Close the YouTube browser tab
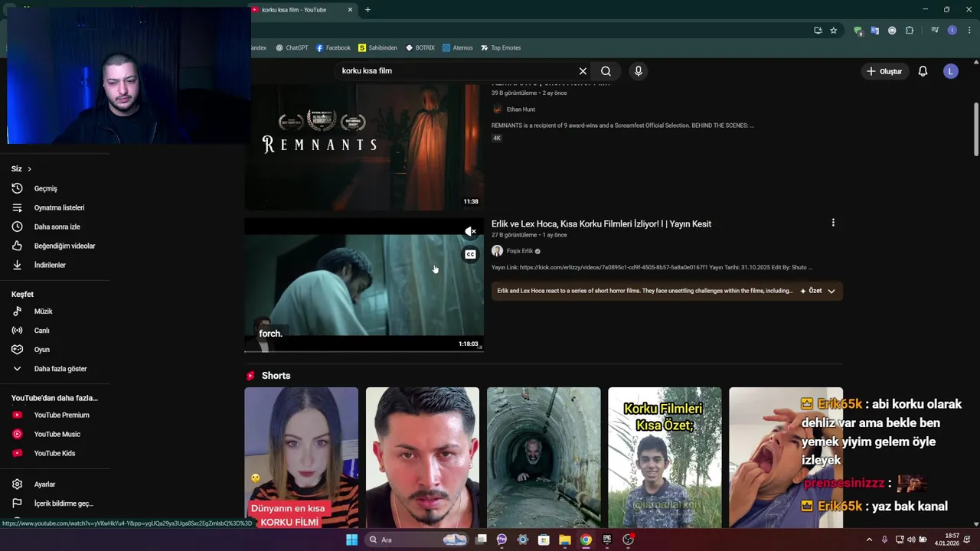This screenshot has width=980, height=551. [350, 10]
